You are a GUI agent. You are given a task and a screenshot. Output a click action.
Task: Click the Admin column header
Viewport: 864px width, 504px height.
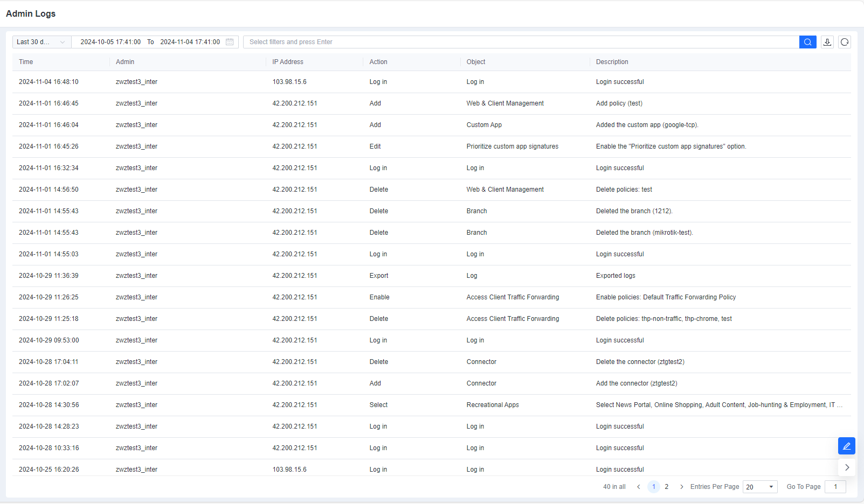click(x=125, y=62)
